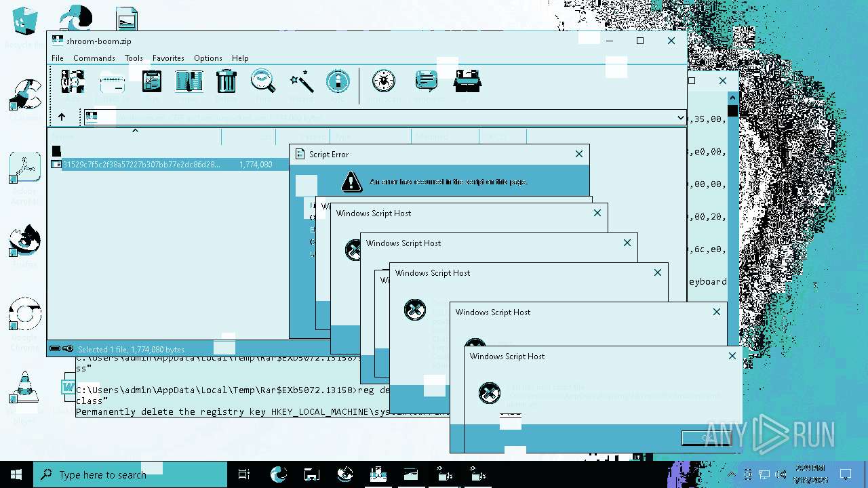The height and width of the screenshot is (488, 868).
Task: Click the drive icon in WinRAR status bar
Action: tap(55, 349)
